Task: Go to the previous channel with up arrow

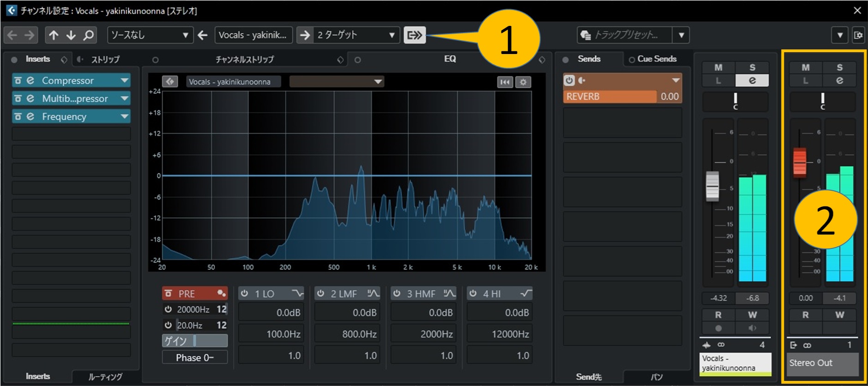Action: [x=54, y=35]
